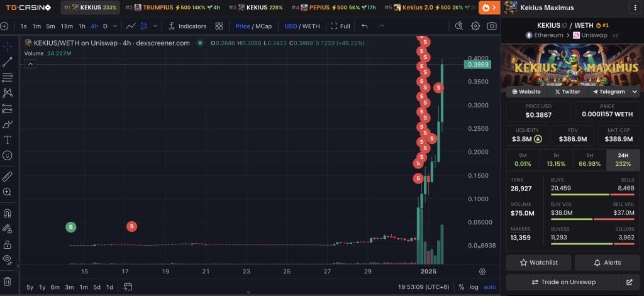Toggle auto price scale

(489, 287)
